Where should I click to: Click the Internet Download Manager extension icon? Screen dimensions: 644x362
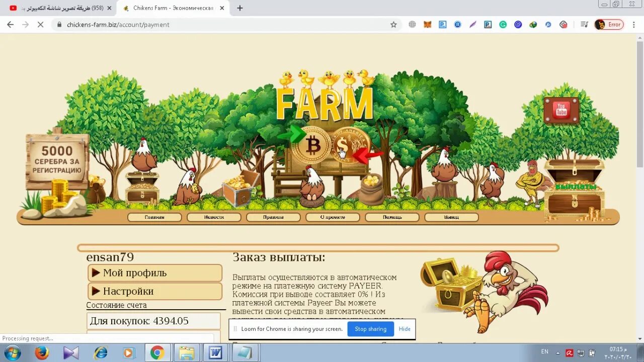(x=533, y=24)
